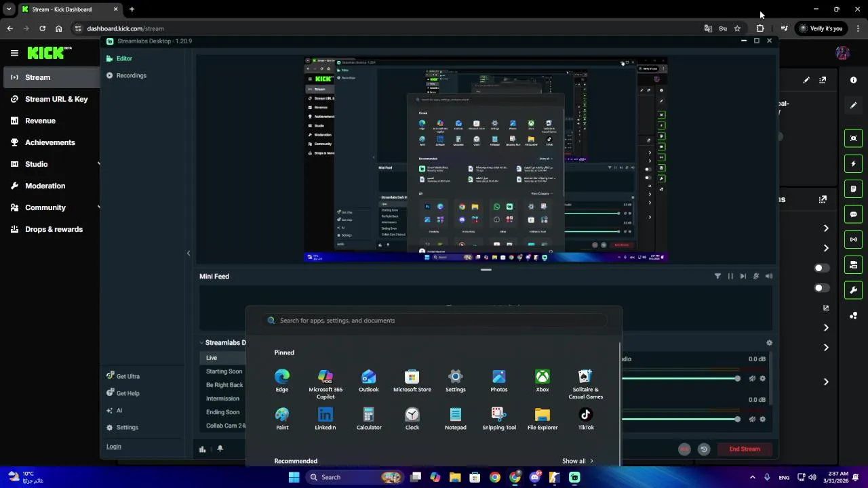Click the Login link in Streamlabs
Image resolution: width=868 pixels, height=488 pixels.
(x=114, y=446)
